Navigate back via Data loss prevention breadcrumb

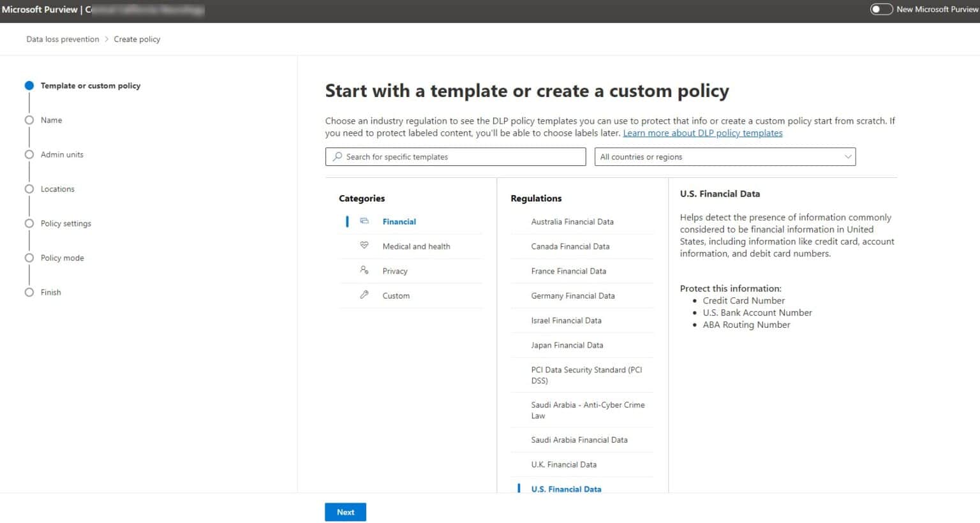[x=62, y=39]
